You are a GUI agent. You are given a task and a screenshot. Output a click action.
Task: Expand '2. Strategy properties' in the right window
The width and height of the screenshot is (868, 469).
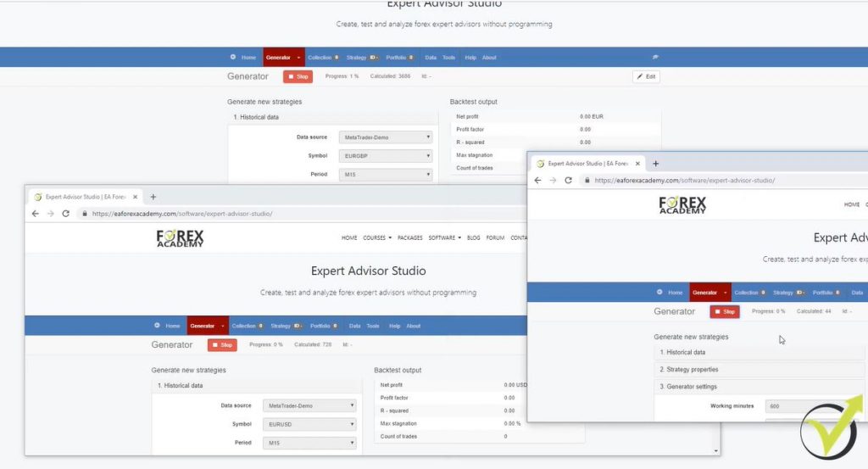point(759,369)
